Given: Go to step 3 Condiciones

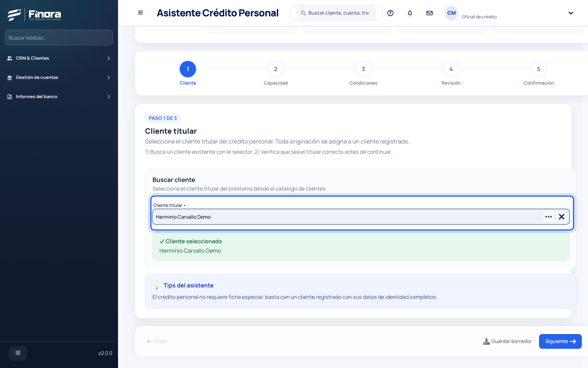Looking at the screenshot, I should (x=363, y=74).
